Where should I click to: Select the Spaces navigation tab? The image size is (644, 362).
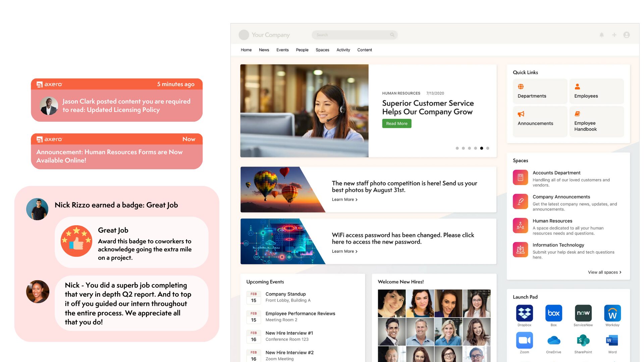(322, 50)
